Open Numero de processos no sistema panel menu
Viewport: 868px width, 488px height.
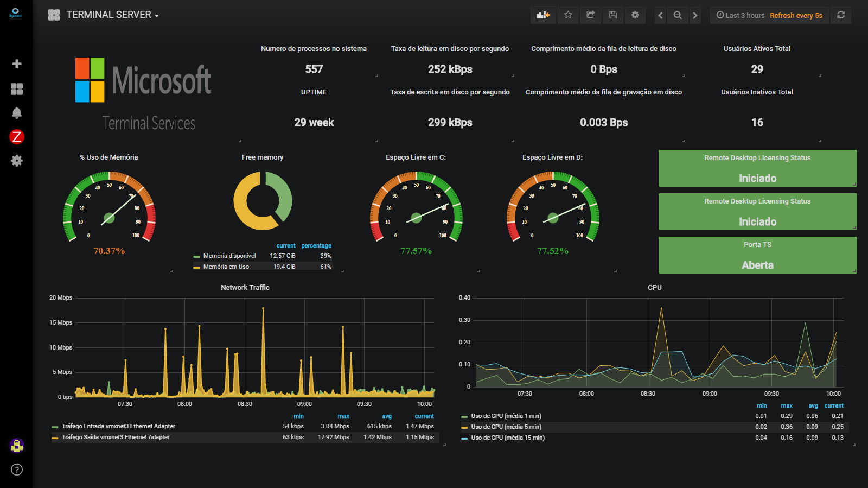(x=314, y=48)
